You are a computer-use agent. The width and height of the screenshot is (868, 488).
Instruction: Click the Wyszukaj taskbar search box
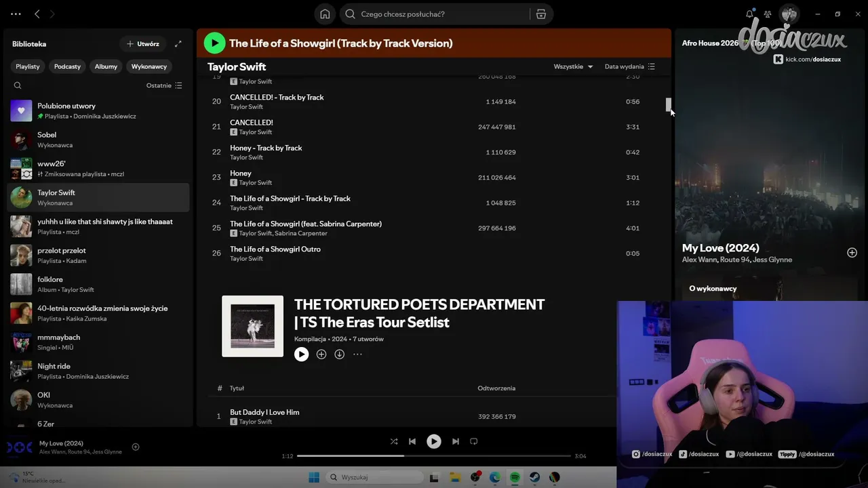pos(373,477)
